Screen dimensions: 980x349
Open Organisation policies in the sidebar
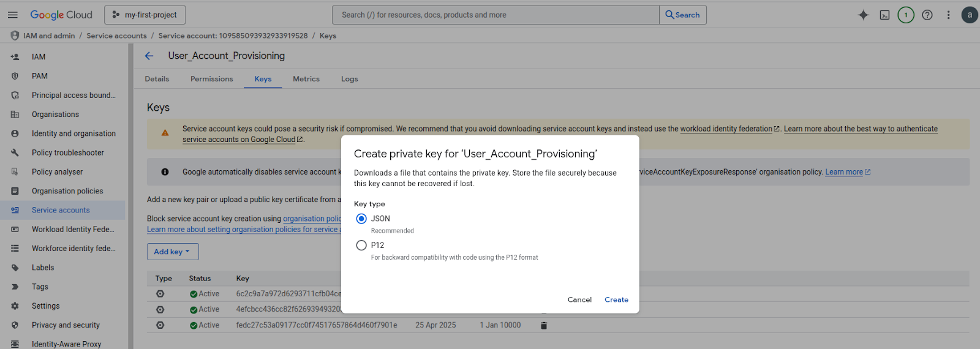[67, 191]
